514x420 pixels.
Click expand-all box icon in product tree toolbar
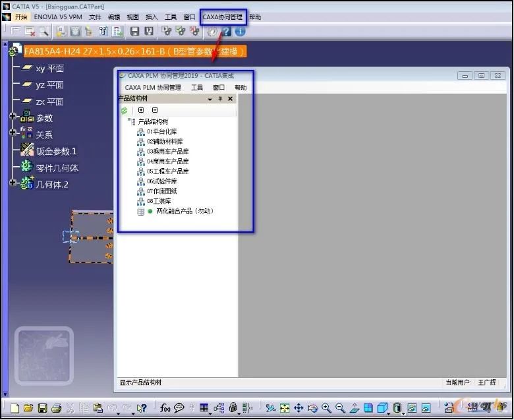pyautogui.click(x=141, y=110)
